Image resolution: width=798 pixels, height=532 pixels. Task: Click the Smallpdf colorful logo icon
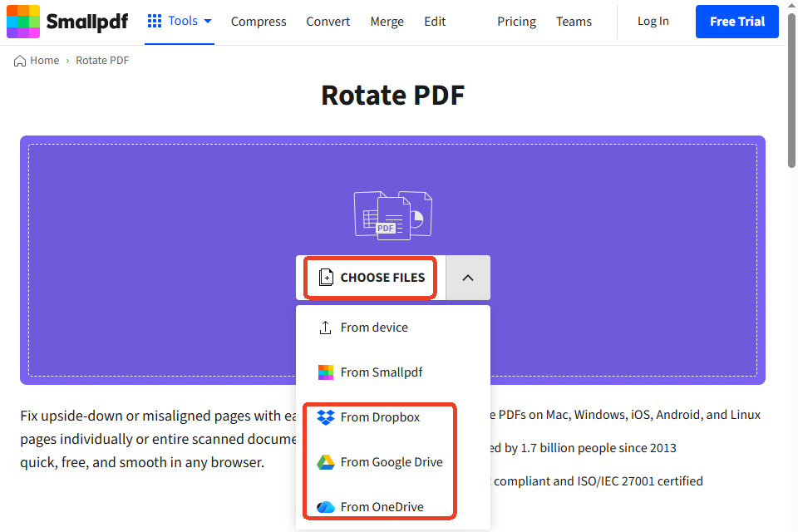click(23, 22)
